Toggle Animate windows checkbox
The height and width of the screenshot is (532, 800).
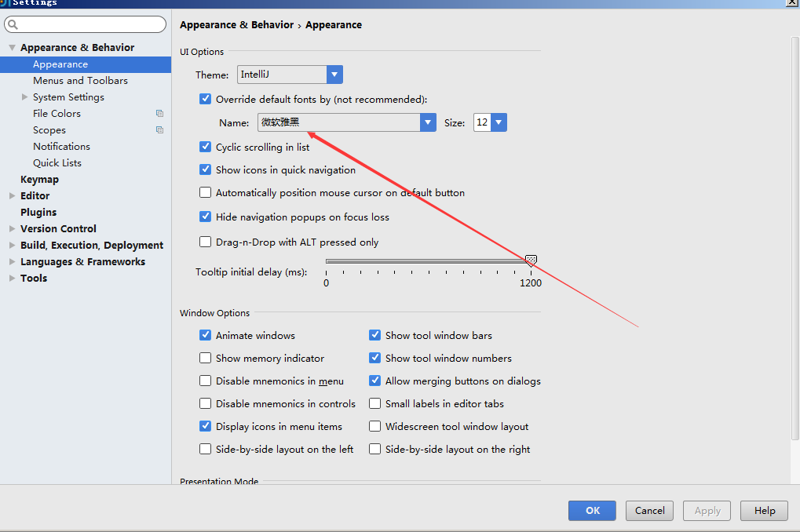[x=206, y=336]
